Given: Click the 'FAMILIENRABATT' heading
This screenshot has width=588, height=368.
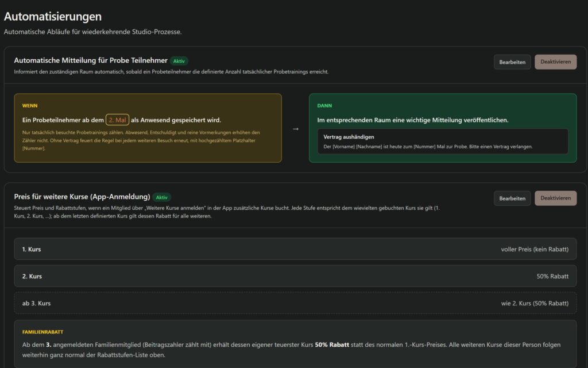Looking at the screenshot, I should point(42,332).
